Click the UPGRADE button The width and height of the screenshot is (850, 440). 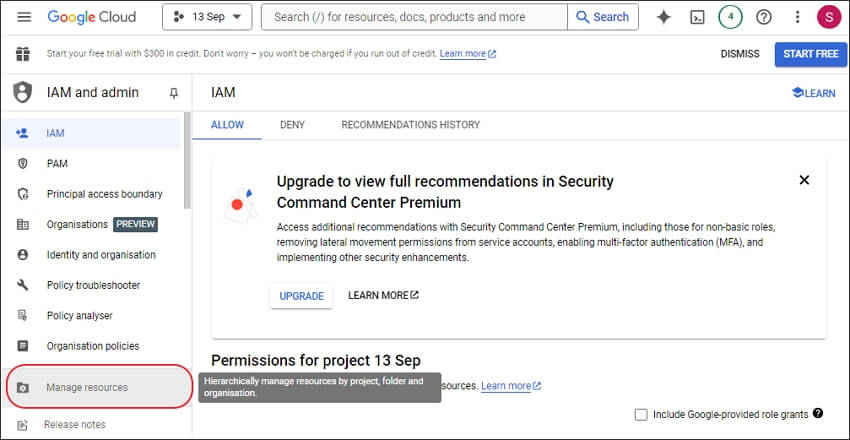click(301, 296)
